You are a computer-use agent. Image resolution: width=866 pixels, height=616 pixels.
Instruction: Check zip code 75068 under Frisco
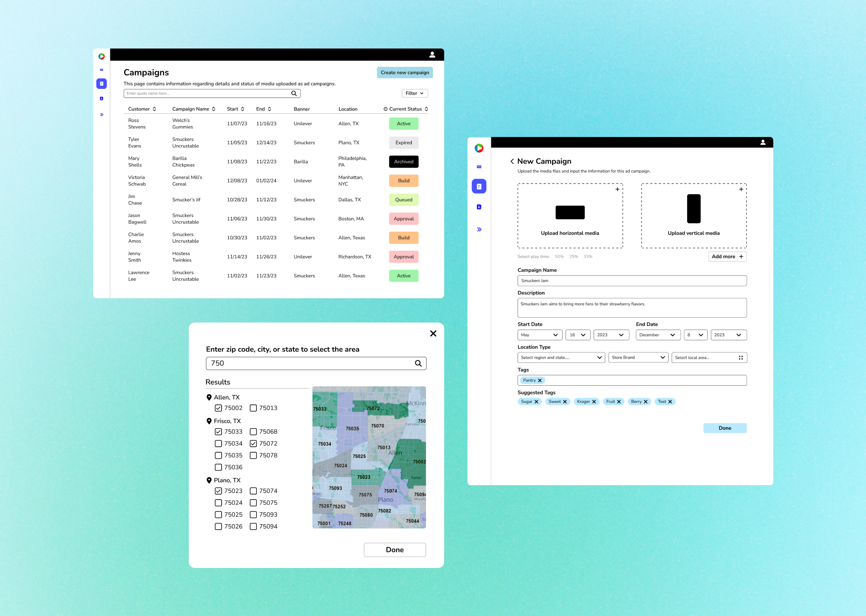tap(253, 432)
